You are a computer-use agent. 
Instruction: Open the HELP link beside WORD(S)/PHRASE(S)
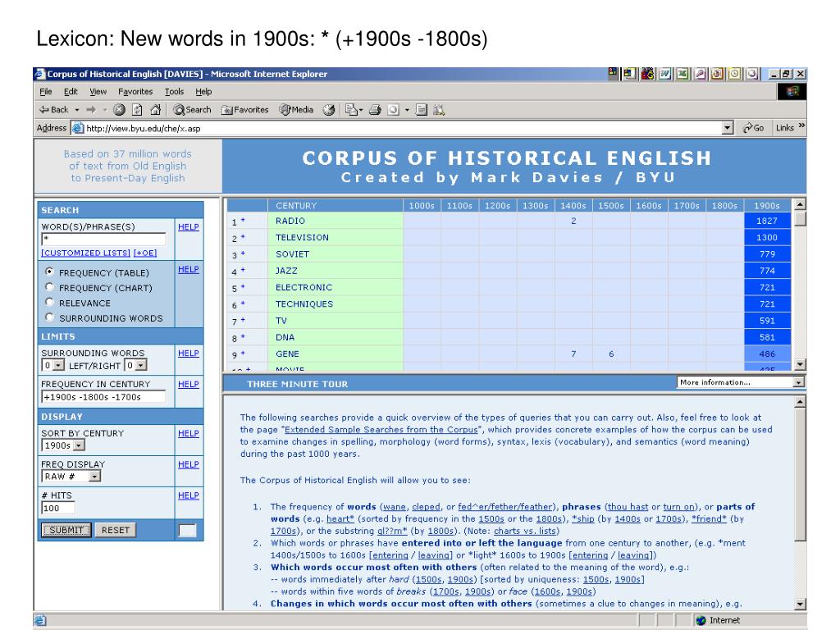189,226
